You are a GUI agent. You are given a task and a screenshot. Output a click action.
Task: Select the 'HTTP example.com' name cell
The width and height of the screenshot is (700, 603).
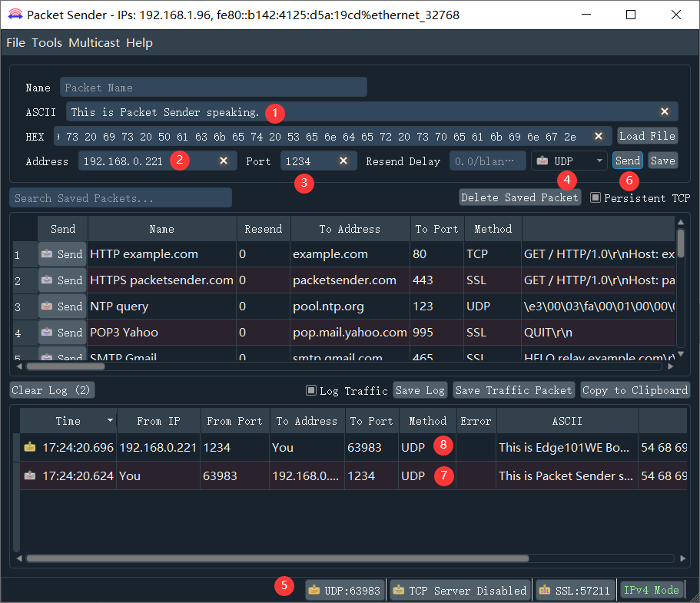click(x=162, y=254)
